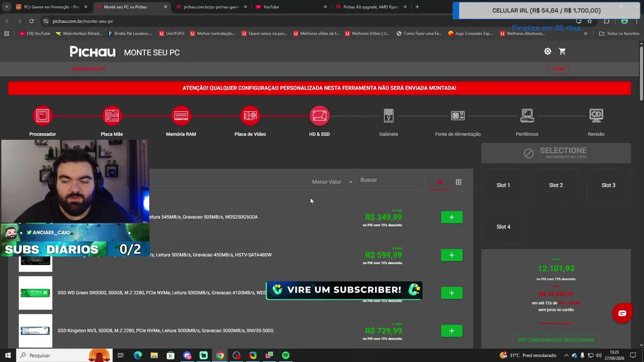The image size is (644, 362).
Task: Click Kingston NV3 product thumbnail
Action: coord(36,331)
